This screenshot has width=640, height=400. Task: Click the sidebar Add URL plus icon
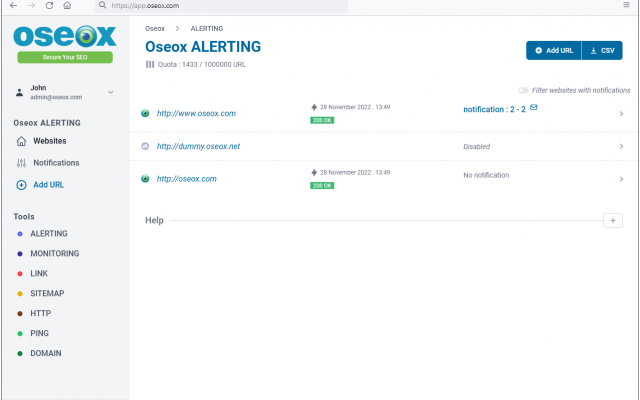pos(21,185)
